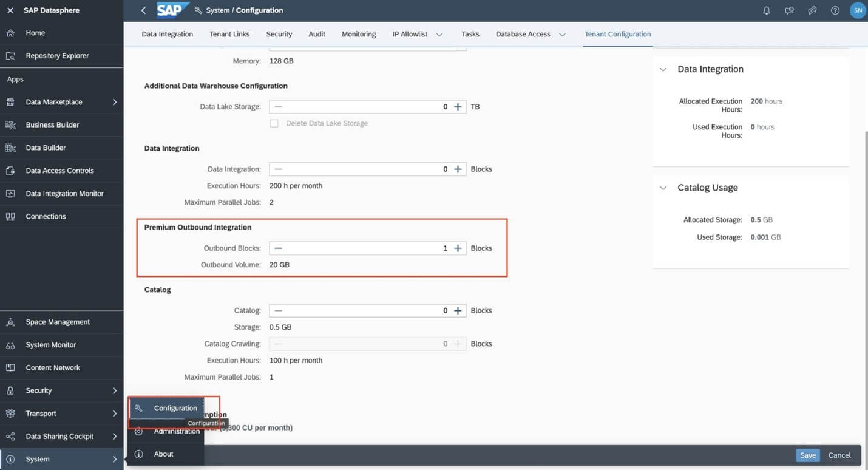
Task: Enable the Delete Data Lake Storage checkbox
Action: click(x=274, y=123)
